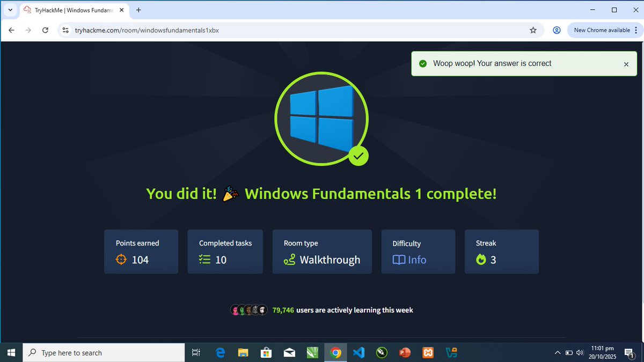644x362 pixels.
Task: Click the 'Info' difficulty label
Action: (x=417, y=260)
